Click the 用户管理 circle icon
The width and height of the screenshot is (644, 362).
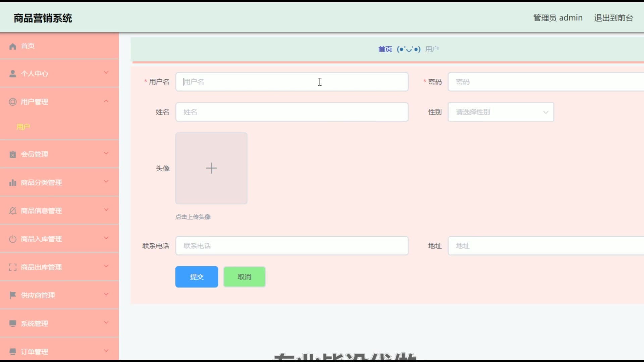pyautogui.click(x=13, y=102)
